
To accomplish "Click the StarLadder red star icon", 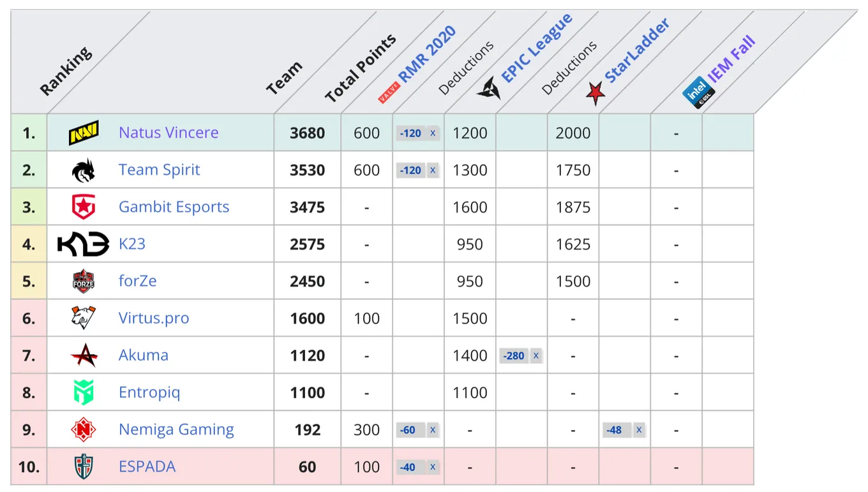I will [595, 94].
